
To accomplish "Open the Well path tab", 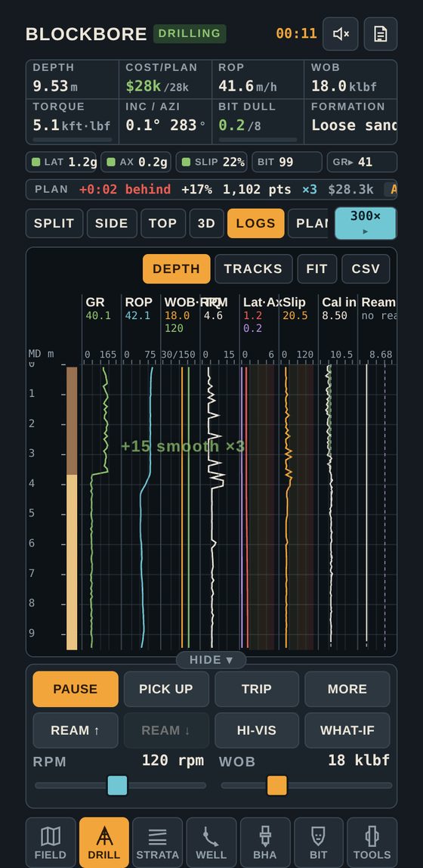I will 211,842.
